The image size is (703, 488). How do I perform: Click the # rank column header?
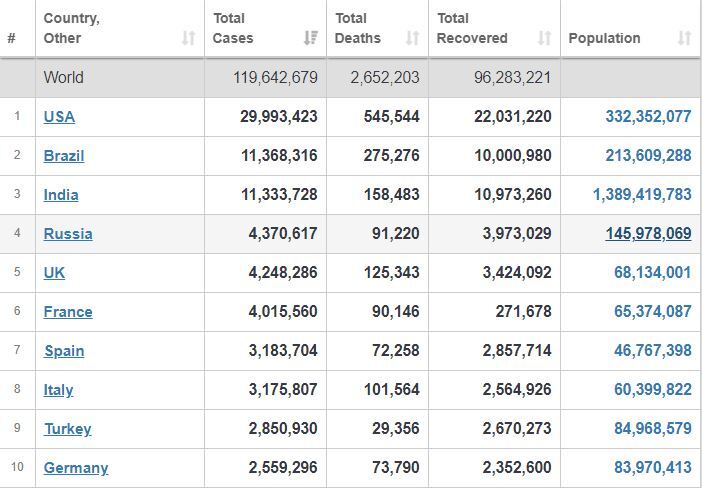12,38
